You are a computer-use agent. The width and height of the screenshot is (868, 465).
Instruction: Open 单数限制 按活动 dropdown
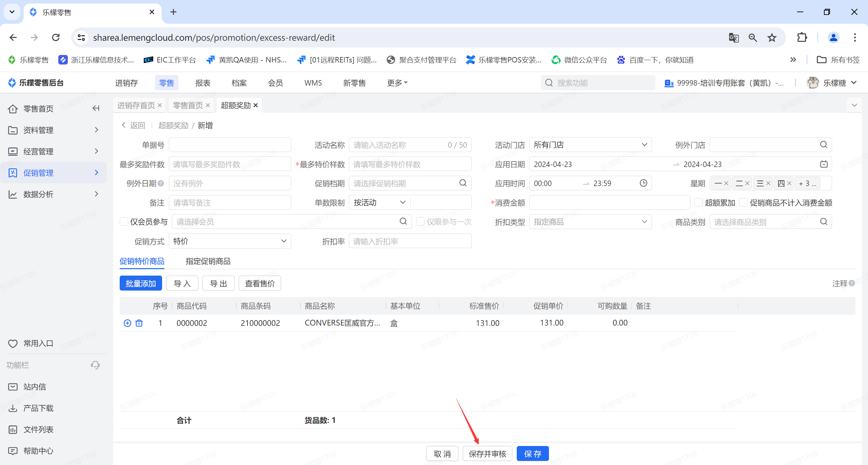pos(380,203)
